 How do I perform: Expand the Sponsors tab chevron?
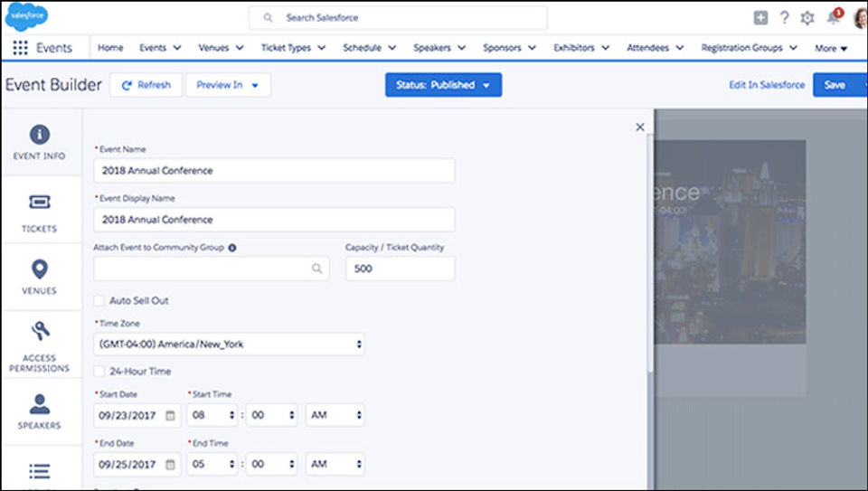tap(532, 48)
